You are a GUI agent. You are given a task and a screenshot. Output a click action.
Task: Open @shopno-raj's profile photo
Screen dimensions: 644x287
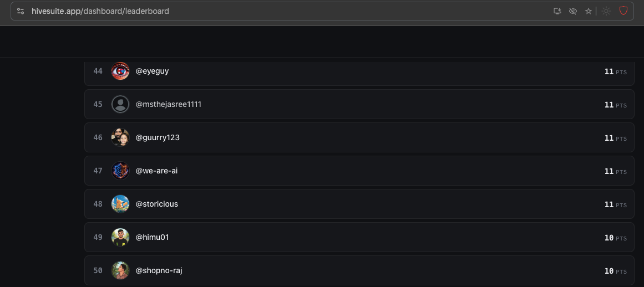pos(120,270)
